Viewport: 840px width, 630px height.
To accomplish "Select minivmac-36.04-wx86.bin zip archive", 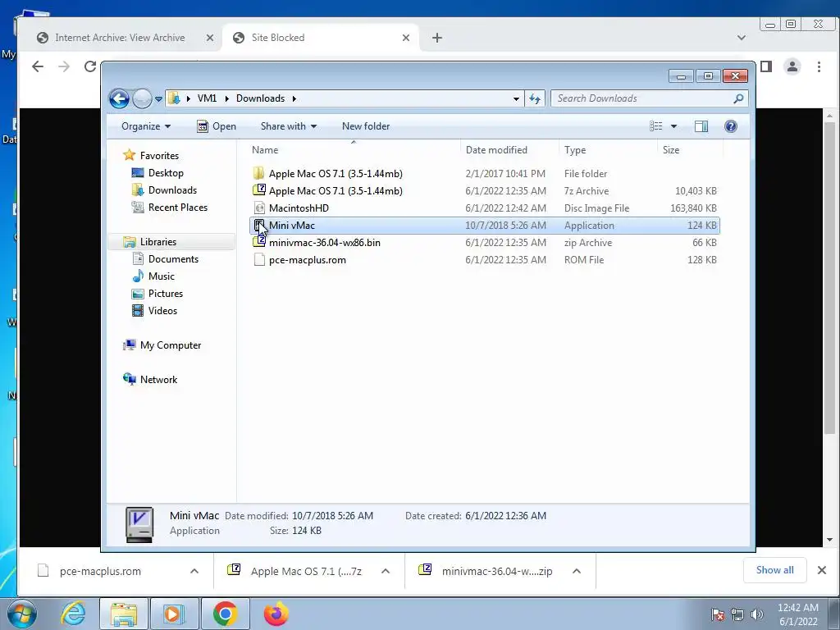I will (x=485, y=243).
